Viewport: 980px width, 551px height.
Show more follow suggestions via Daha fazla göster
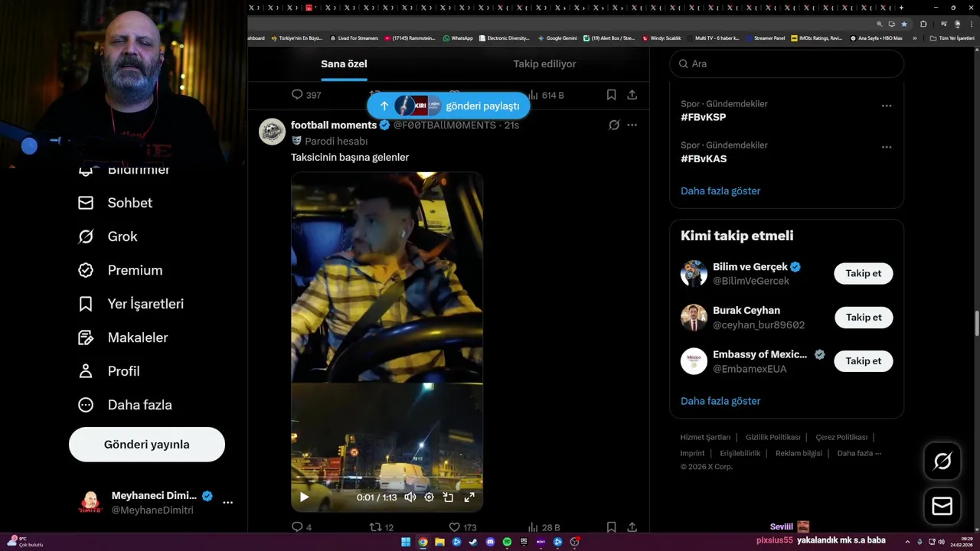[720, 400]
